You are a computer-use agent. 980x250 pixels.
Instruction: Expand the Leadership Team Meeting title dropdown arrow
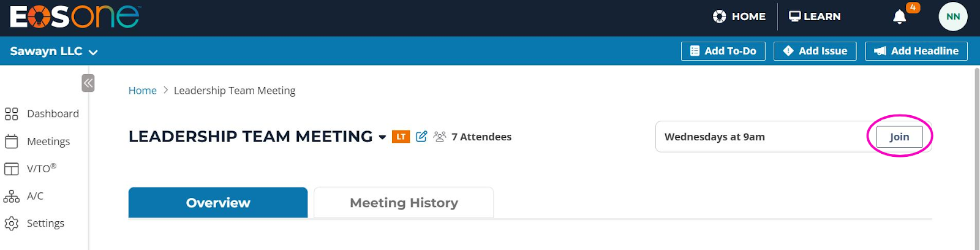click(x=382, y=137)
